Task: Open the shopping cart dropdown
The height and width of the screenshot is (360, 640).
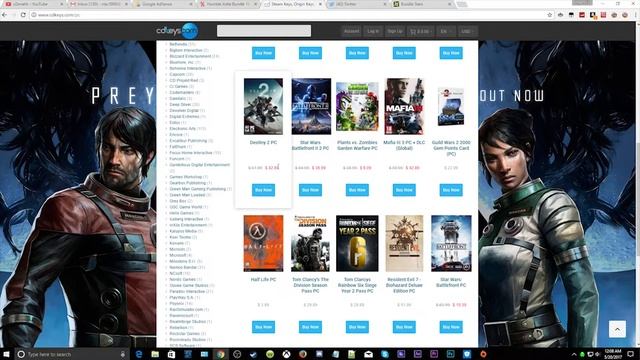Action: [x=420, y=31]
